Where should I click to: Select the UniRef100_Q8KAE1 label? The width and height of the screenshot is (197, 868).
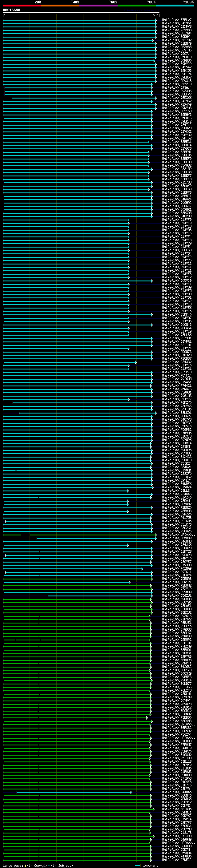(176, 606)
